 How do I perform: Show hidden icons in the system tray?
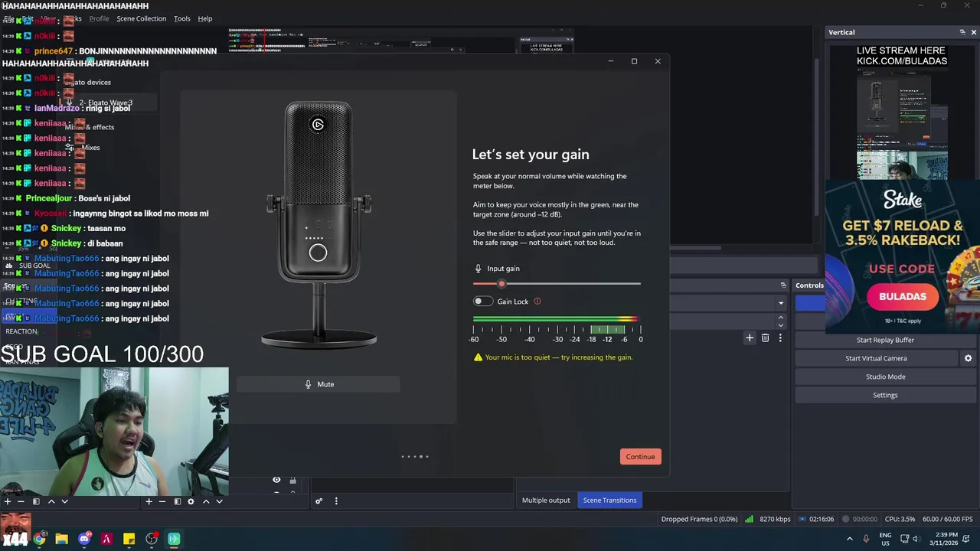click(x=849, y=539)
